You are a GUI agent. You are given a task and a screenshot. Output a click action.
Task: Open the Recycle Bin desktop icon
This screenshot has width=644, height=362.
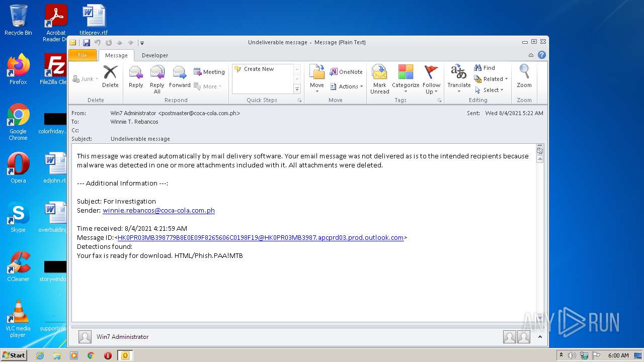18,20
